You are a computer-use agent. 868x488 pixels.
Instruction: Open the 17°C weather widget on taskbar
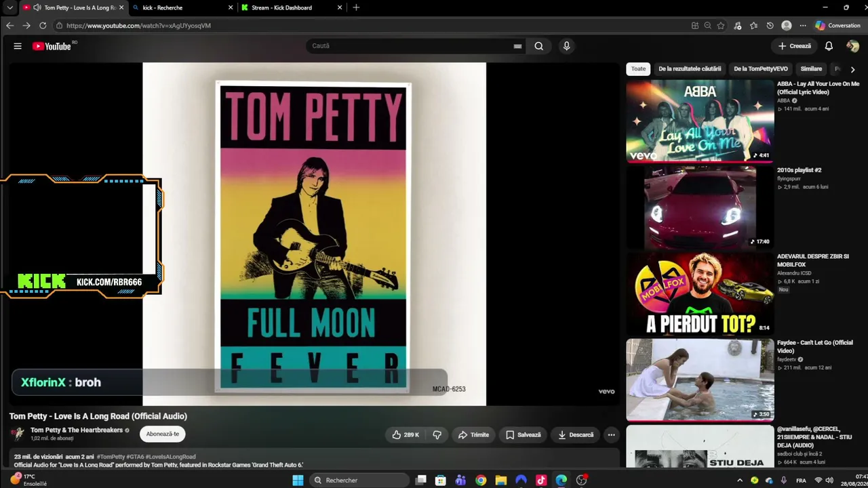[28, 480]
